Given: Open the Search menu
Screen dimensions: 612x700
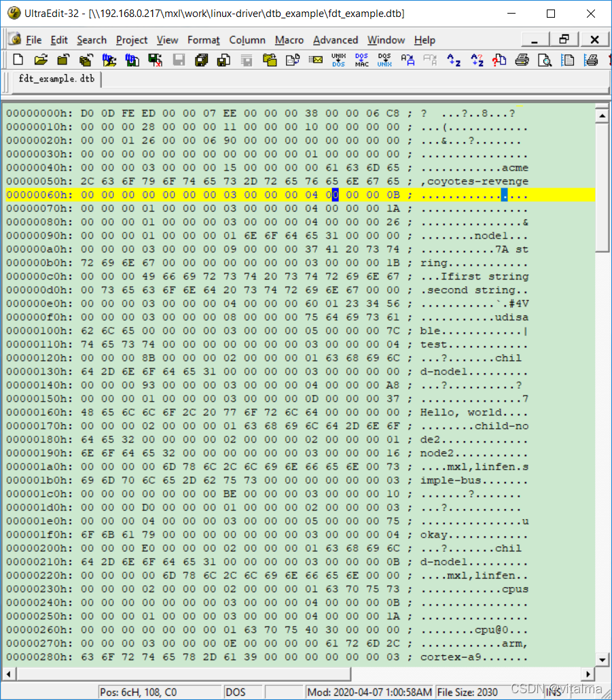Looking at the screenshot, I should pos(92,40).
